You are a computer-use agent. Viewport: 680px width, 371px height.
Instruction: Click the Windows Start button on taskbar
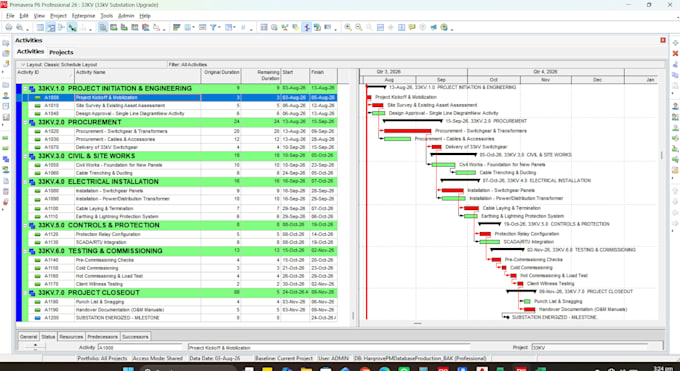128,369
